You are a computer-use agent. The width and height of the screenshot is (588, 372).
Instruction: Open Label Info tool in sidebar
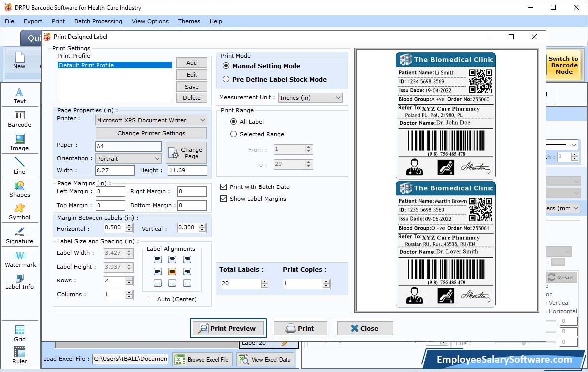tap(19, 281)
